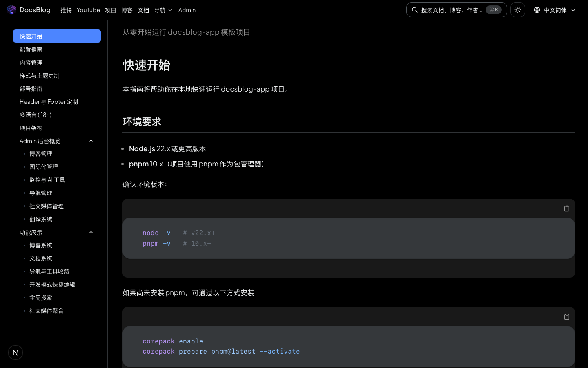Open the YouTube nav item
Screen dimensions: 588x368
pyautogui.click(x=88, y=10)
